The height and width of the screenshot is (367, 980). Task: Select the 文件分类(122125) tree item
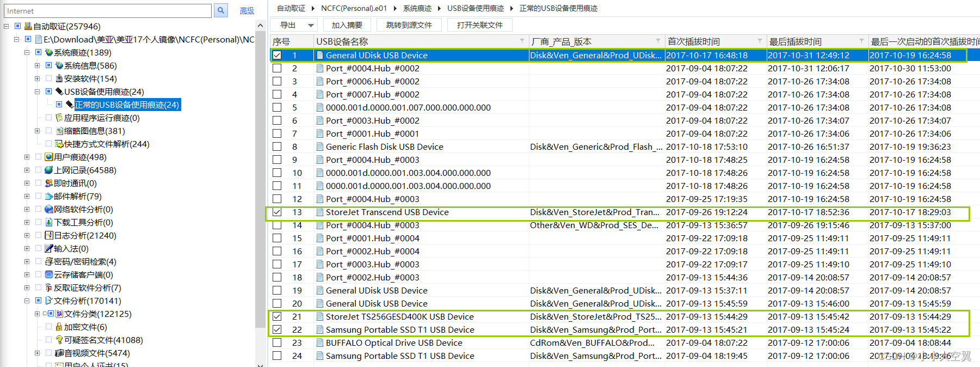click(x=98, y=314)
